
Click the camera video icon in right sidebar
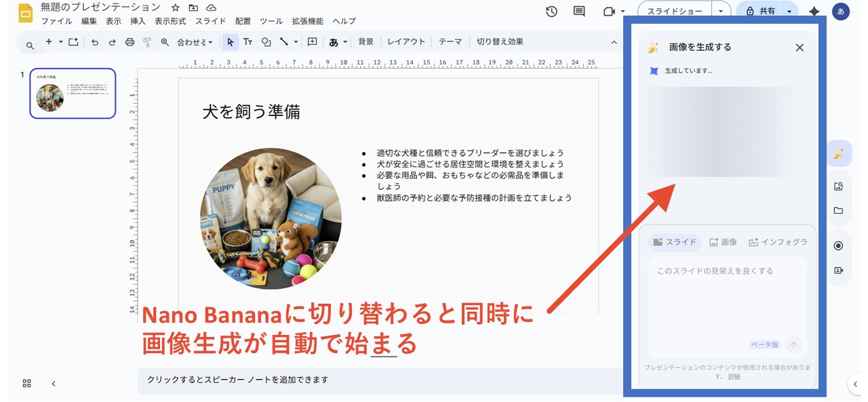click(x=839, y=270)
